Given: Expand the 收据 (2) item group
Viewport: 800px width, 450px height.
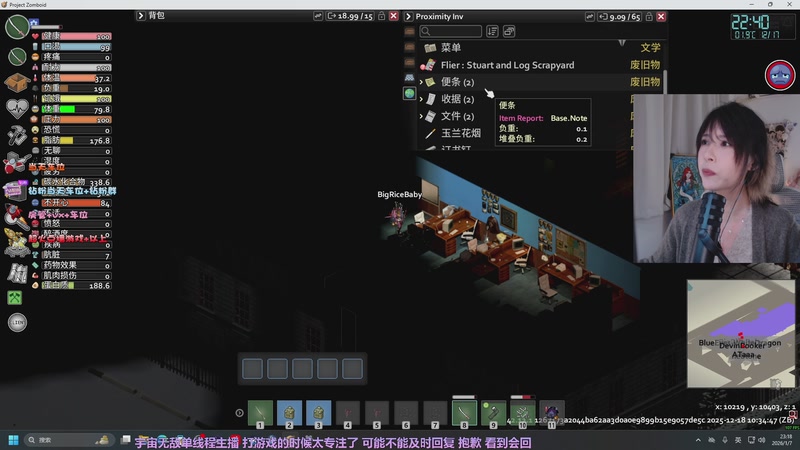Looking at the screenshot, I should coord(421,99).
